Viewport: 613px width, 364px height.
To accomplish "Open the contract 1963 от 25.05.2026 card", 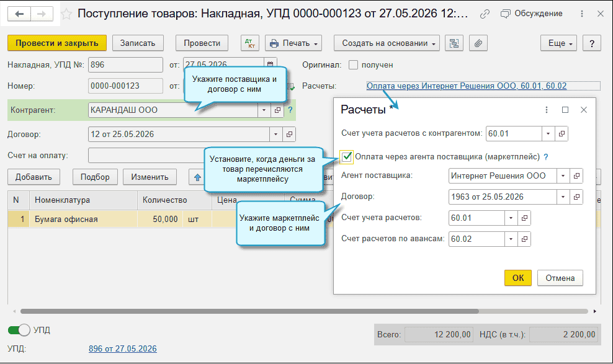I will (576, 197).
